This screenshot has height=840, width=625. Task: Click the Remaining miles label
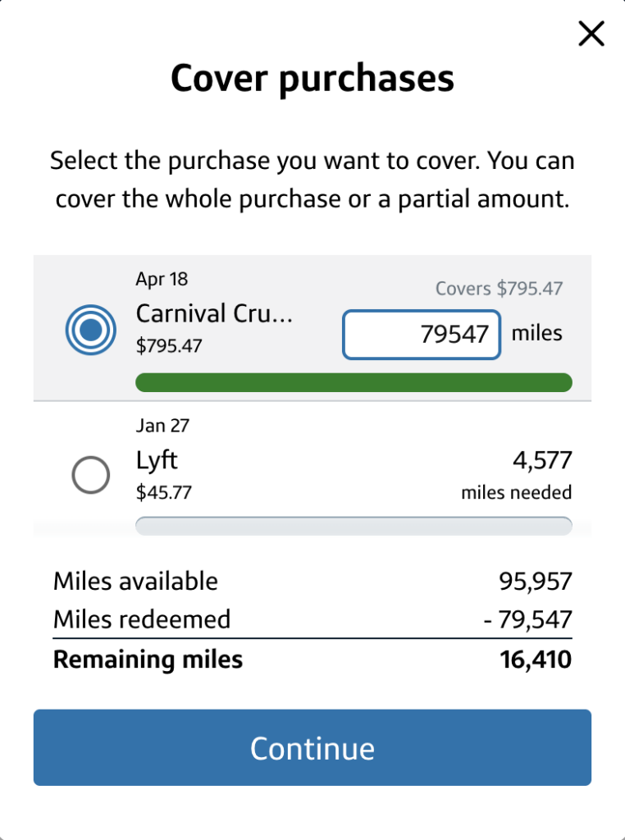(148, 660)
